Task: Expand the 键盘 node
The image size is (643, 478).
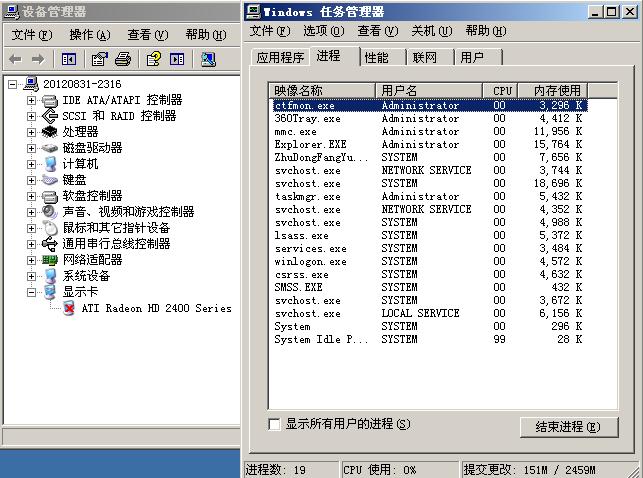Action: coord(31,180)
